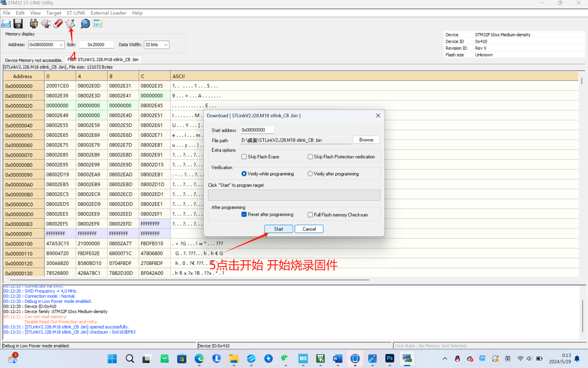The image size is (588, 368).
Task: Connect to the target with plug icon
Action: click(x=34, y=24)
